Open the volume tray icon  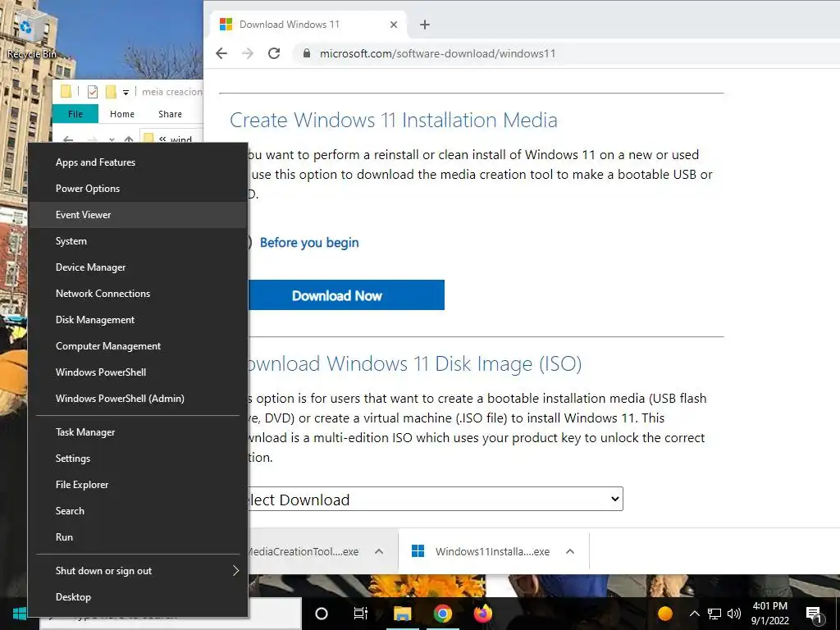[734, 614]
